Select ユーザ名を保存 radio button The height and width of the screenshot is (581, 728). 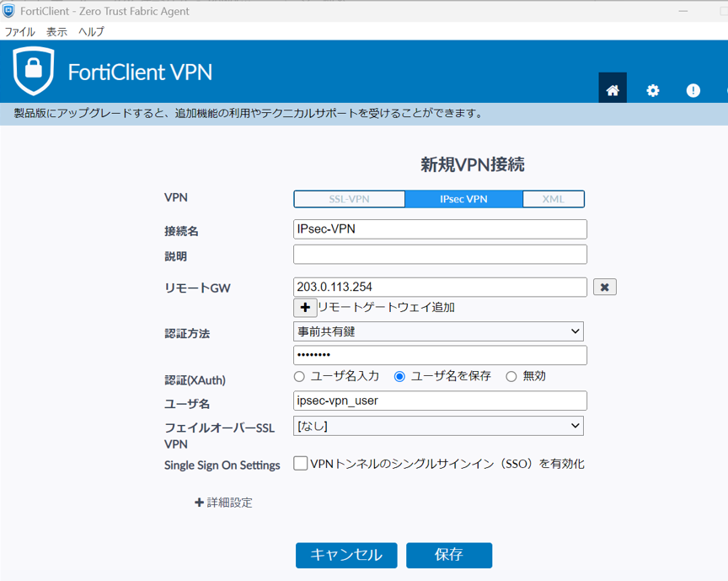click(399, 376)
